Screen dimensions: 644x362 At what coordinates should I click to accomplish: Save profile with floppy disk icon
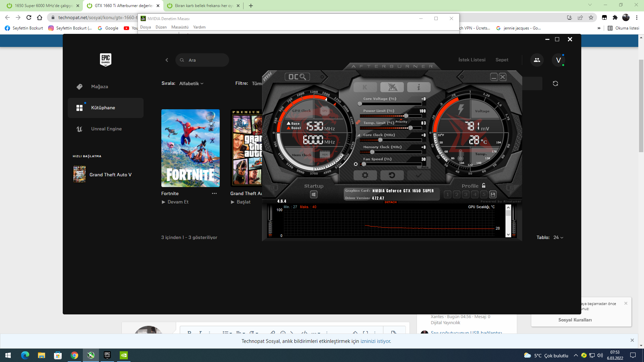tap(493, 194)
